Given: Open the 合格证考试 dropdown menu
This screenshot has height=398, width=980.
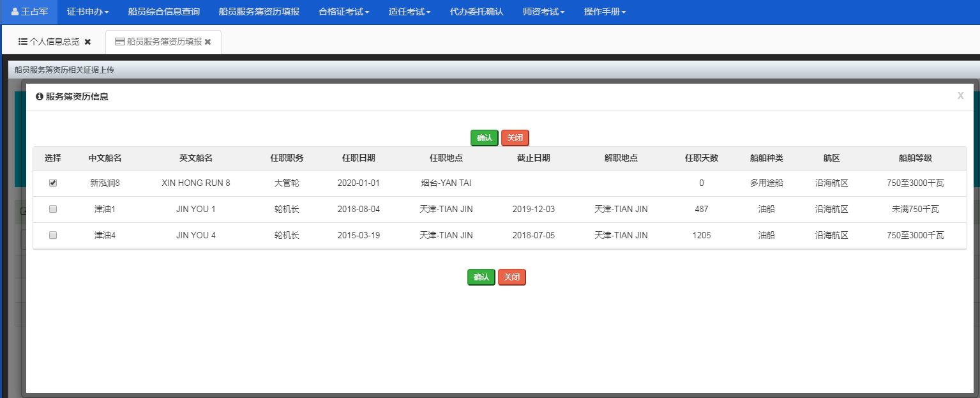Looking at the screenshot, I should tap(343, 11).
